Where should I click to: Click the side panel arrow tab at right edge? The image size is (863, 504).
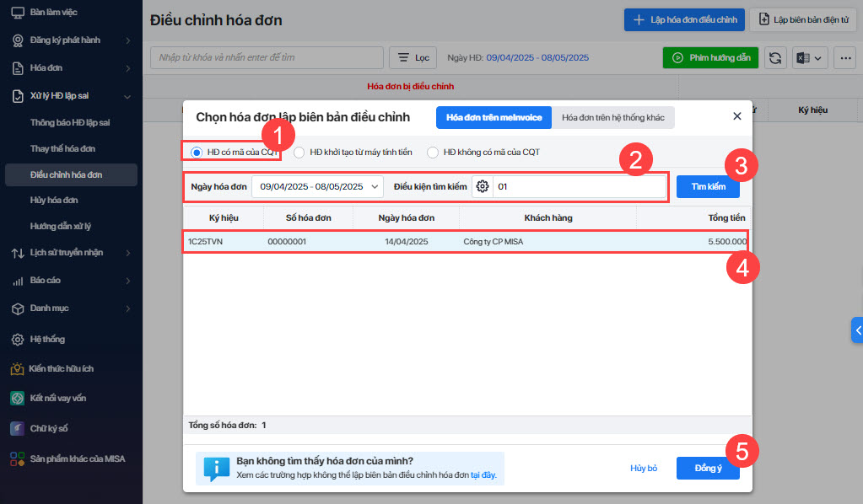point(857,330)
